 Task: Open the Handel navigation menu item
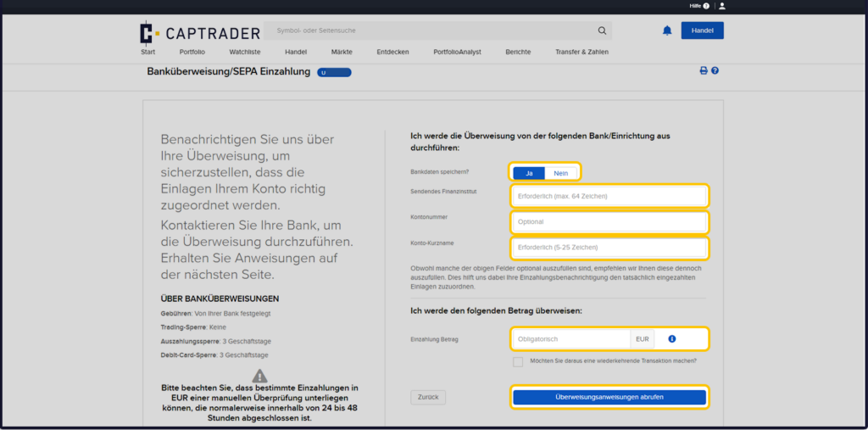pyautogui.click(x=296, y=52)
